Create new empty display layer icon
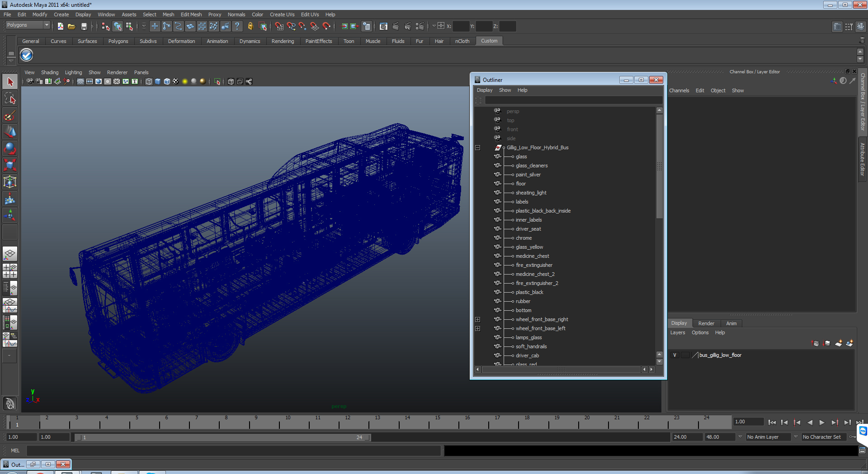 (x=839, y=343)
